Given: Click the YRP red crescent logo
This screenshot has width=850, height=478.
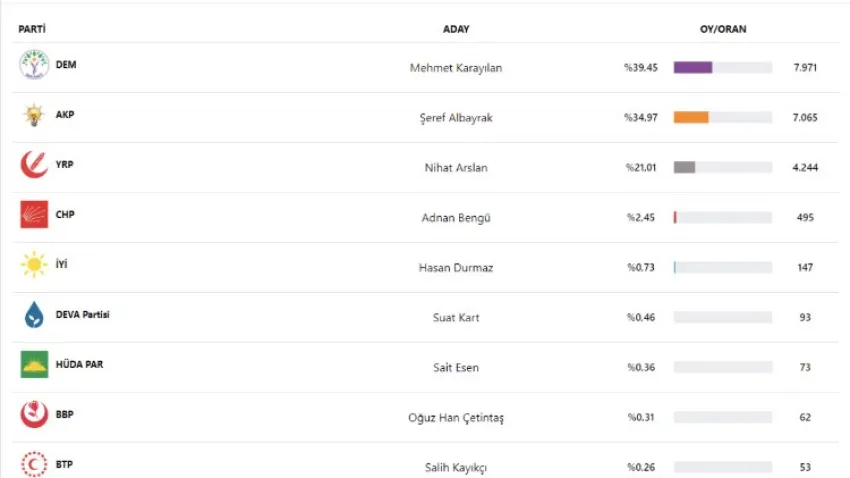Looking at the screenshot, I should pos(34,166).
